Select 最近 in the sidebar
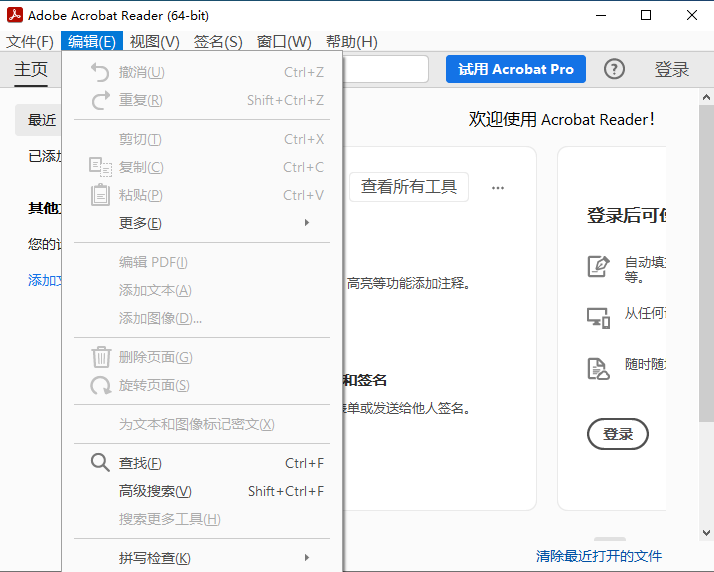The height and width of the screenshot is (572, 714). pyautogui.click(x=38, y=120)
